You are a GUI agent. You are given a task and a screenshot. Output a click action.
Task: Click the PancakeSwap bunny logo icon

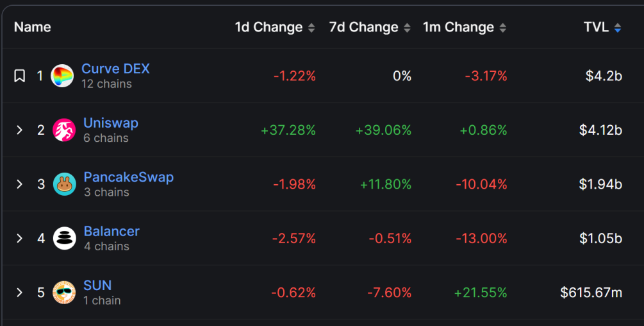tap(64, 184)
